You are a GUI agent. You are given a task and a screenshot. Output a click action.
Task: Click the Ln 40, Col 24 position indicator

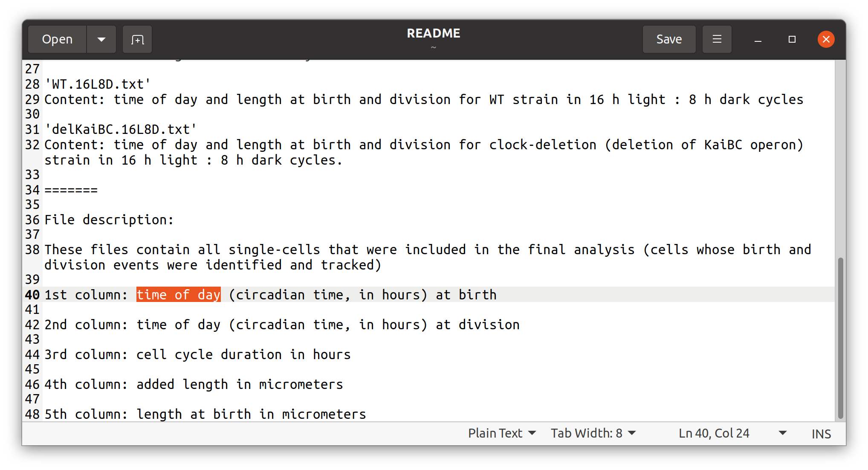(x=714, y=433)
